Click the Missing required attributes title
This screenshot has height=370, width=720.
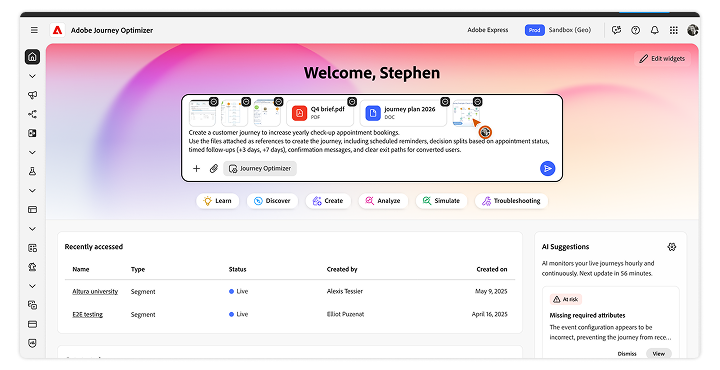[x=587, y=315]
